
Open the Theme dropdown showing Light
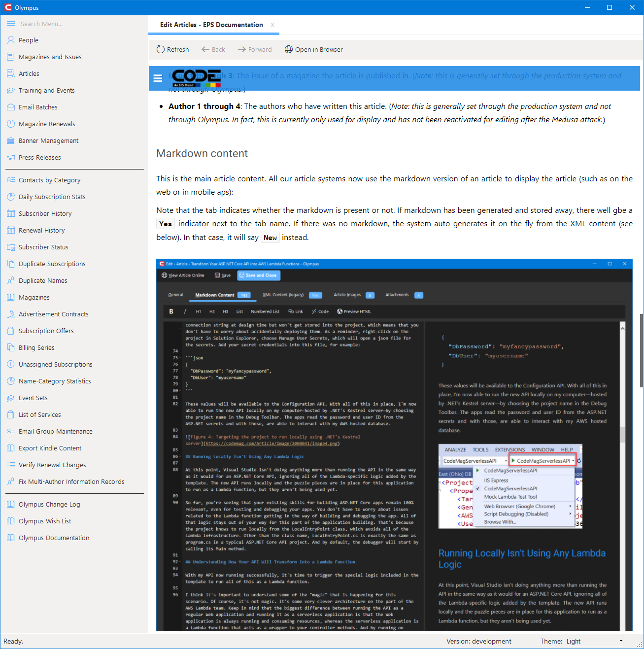point(594,641)
